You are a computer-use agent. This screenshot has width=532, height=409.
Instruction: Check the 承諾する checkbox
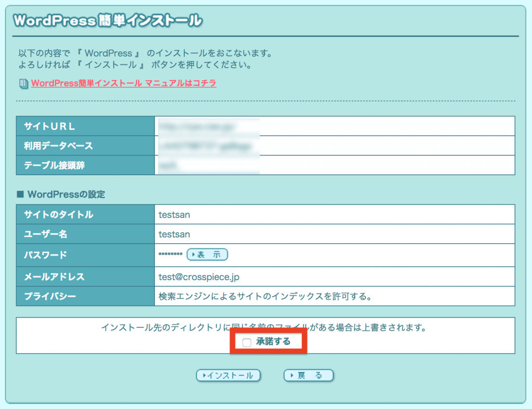point(247,342)
